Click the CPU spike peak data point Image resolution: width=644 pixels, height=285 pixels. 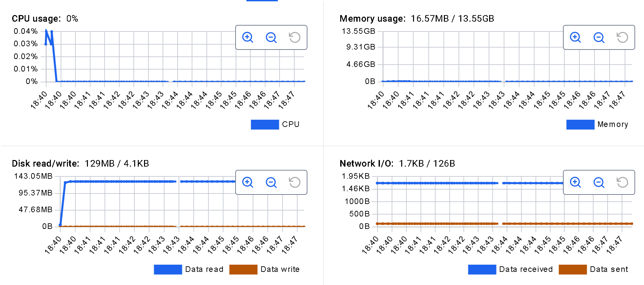pos(46,31)
